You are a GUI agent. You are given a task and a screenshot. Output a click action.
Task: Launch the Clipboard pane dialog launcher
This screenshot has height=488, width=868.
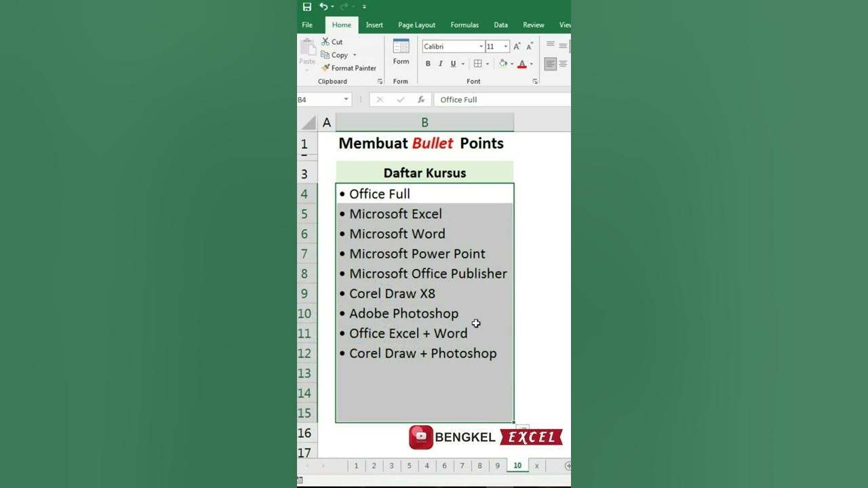[x=380, y=81]
